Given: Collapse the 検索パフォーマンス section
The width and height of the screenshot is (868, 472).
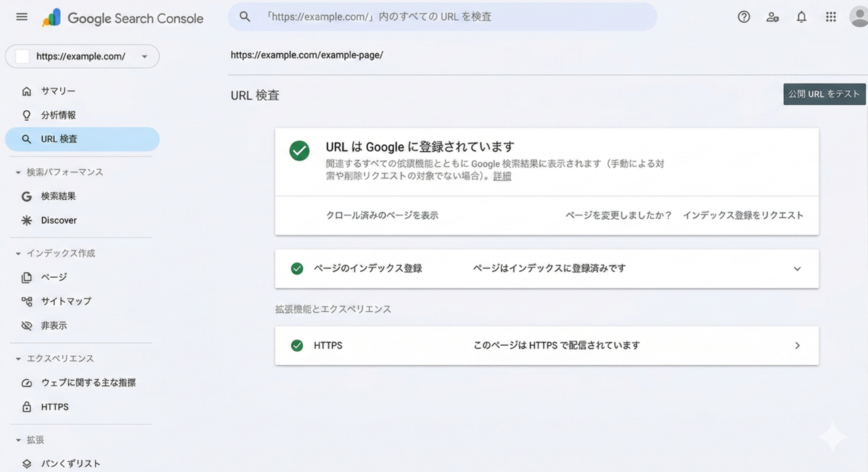Looking at the screenshot, I should pos(18,172).
